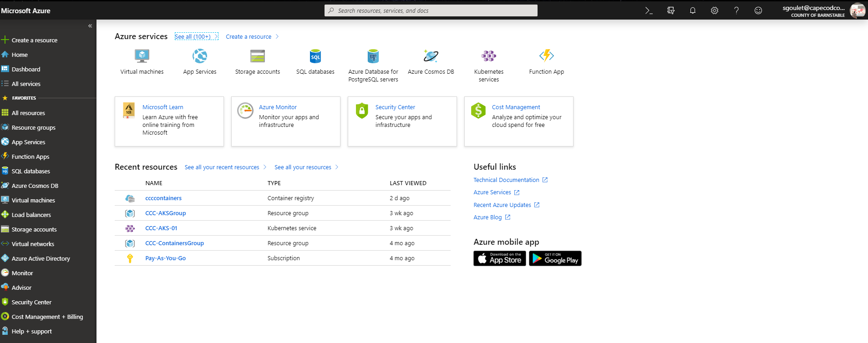Image resolution: width=868 pixels, height=343 pixels.
Task: Open Help + support in sidebar
Action: point(32,331)
